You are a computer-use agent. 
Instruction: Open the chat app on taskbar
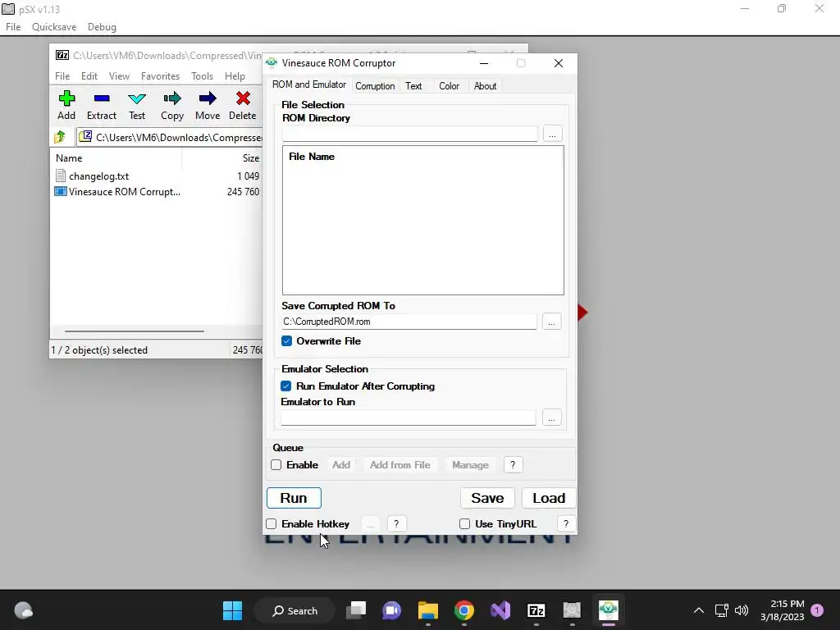tap(391, 610)
